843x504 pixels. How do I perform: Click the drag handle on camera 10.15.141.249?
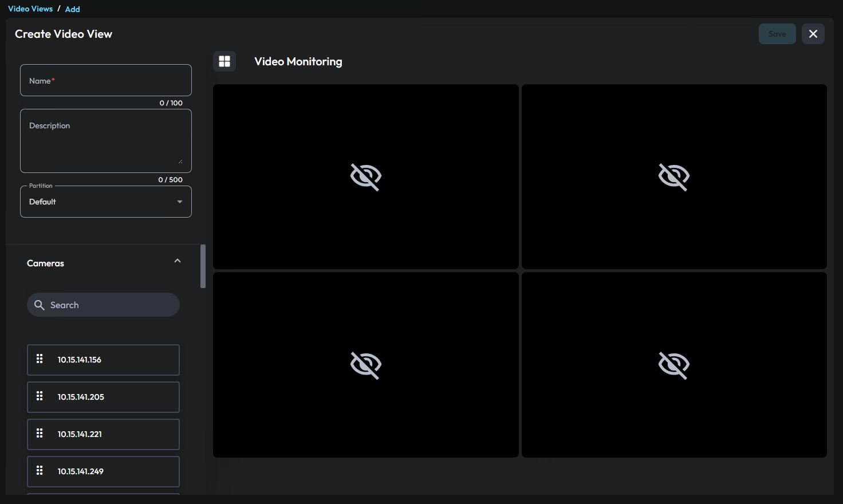pos(40,470)
